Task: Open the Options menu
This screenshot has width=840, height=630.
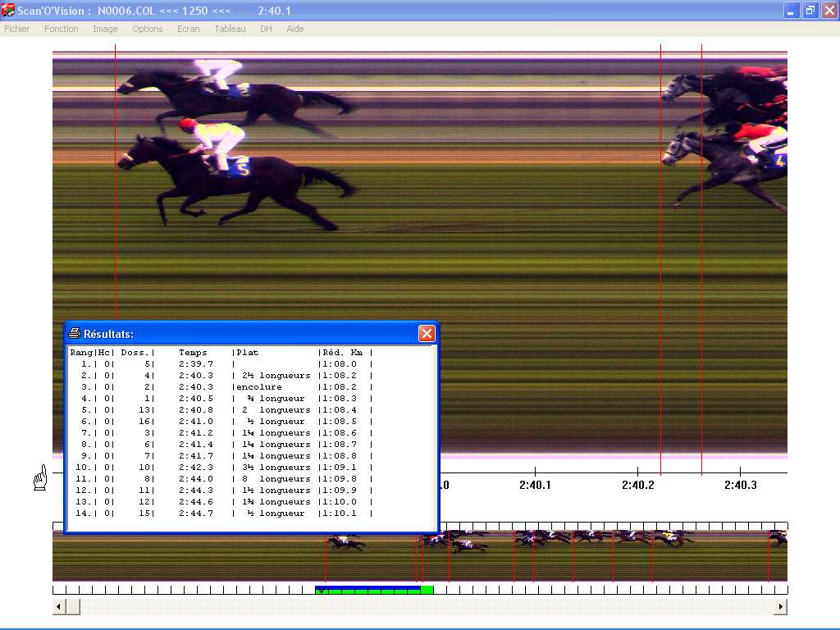Action: [x=148, y=29]
